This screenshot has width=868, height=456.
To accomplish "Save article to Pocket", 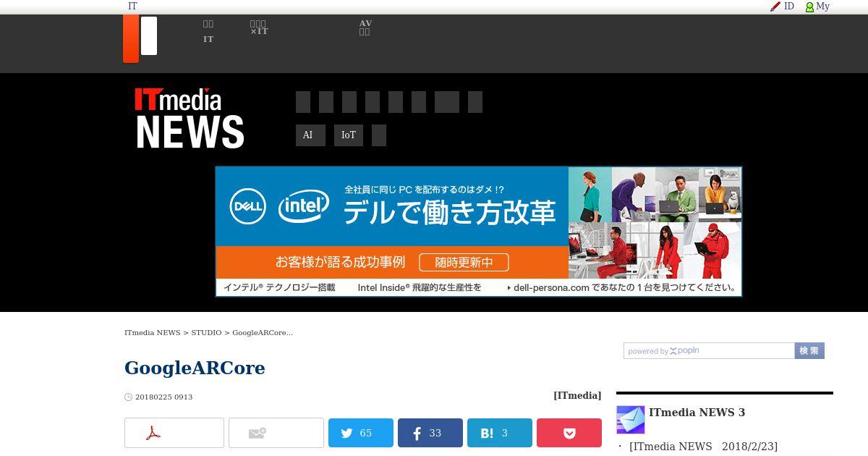I will coord(569,433).
